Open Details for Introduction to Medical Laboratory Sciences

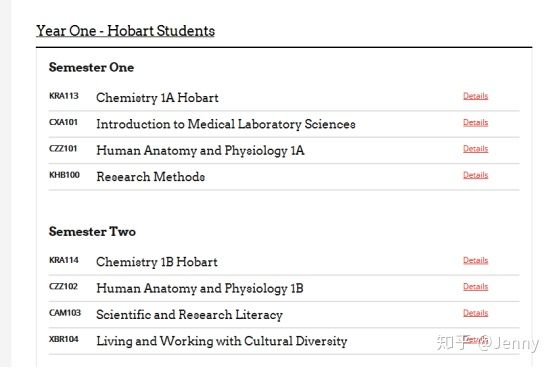pos(475,122)
